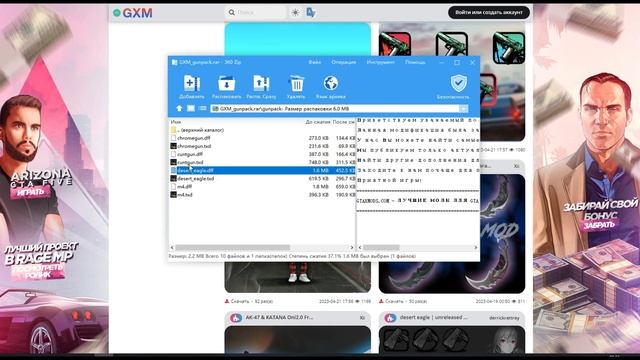Screen dimensions: 640x360
Task: Open the Язык архива globe icon
Action: (331, 83)
